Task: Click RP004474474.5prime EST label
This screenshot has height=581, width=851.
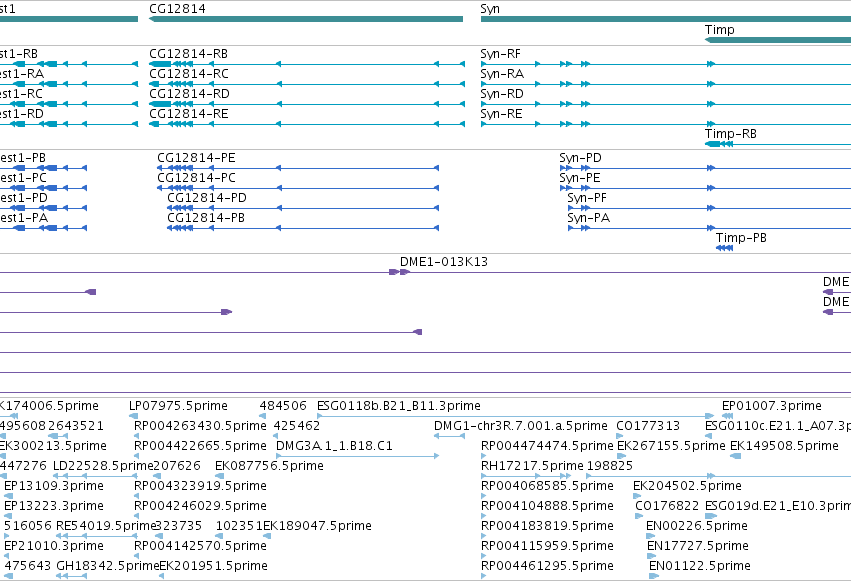Action: (x=547, y=446)
